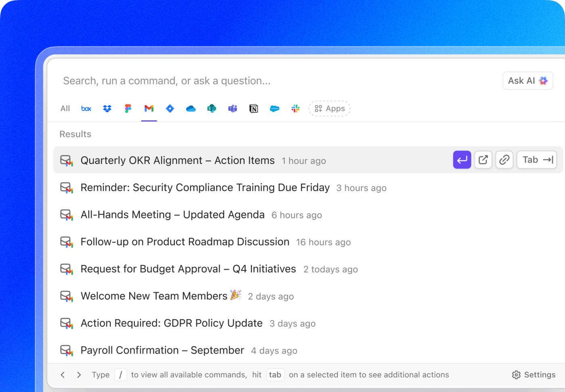Go forward with the right chevron
The height and width of the screenshot is (392, 565).
(x=79, y=375)
